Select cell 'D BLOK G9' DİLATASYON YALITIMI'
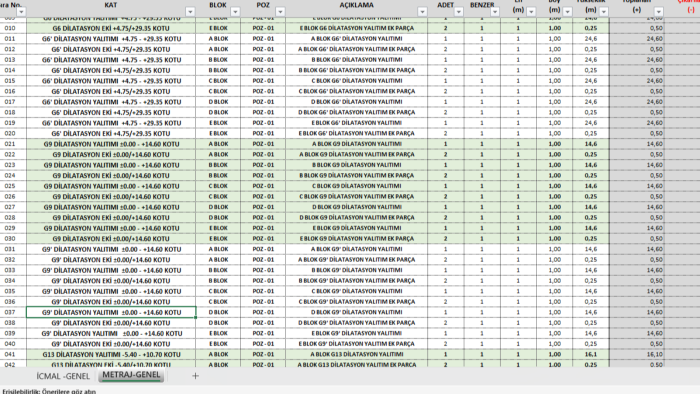700x394 pixels. tap(356, 312)
